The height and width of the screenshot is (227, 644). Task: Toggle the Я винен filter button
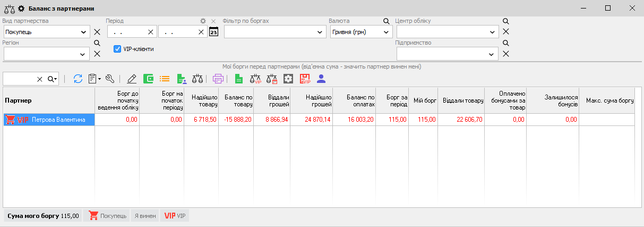pyautogui.click(x=145, y=216)
